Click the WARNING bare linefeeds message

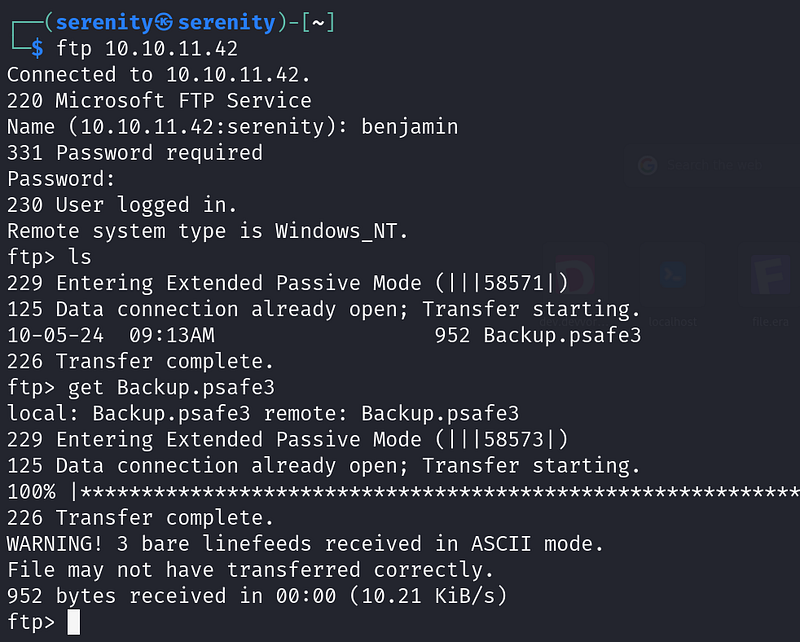305,544
